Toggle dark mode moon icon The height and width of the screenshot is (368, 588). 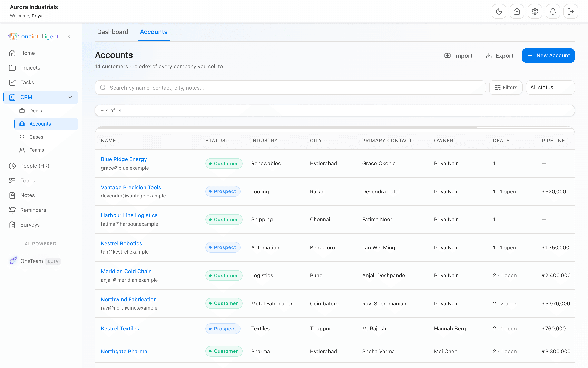[x=499, y=11]
